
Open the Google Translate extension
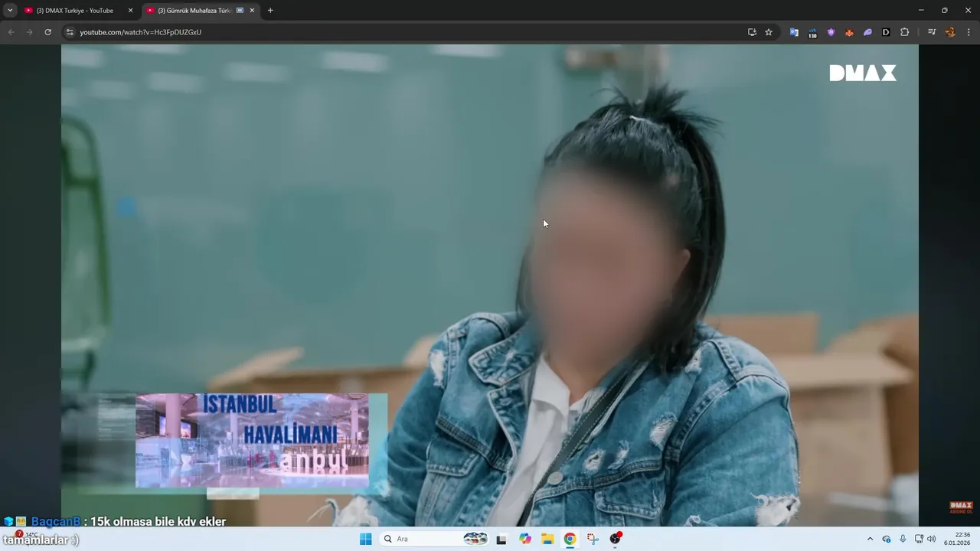(794, 32)
